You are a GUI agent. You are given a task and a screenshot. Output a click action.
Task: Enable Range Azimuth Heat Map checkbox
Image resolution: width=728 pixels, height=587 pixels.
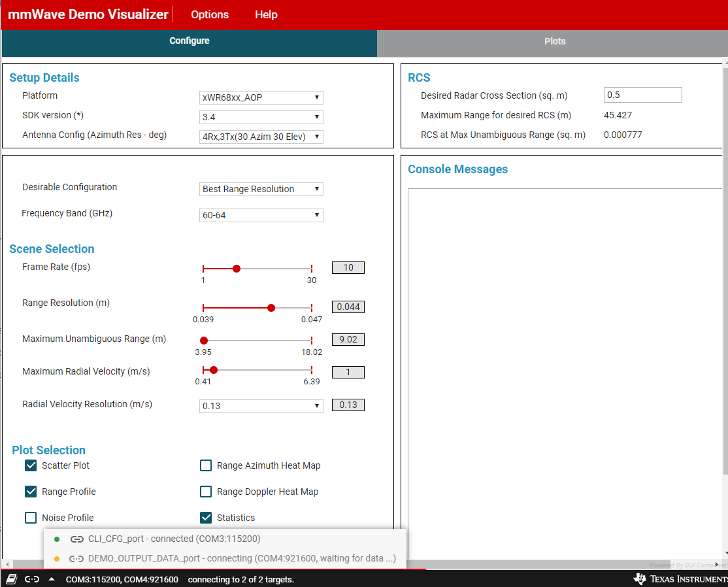click(206, 465)
